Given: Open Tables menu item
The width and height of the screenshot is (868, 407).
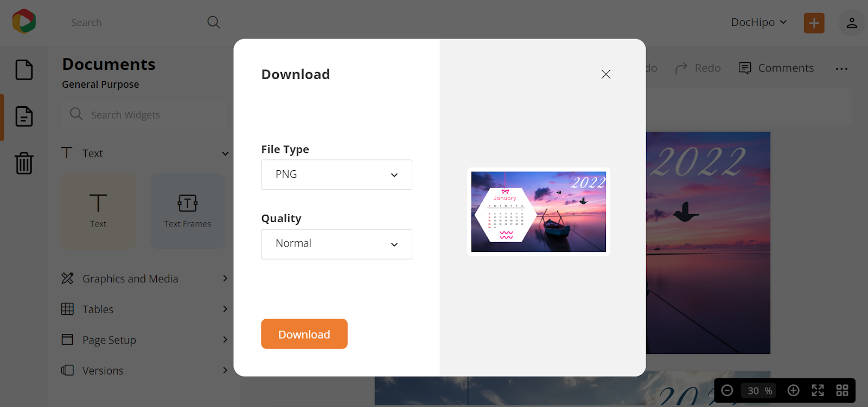Looking at the screenshot, I should tap(145, 309).
